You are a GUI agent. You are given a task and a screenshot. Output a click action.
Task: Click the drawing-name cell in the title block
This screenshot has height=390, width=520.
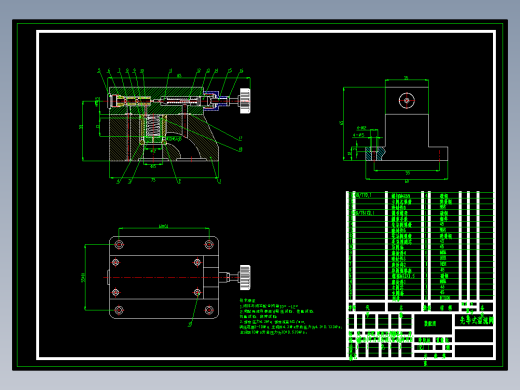click(x=432, y=324)
